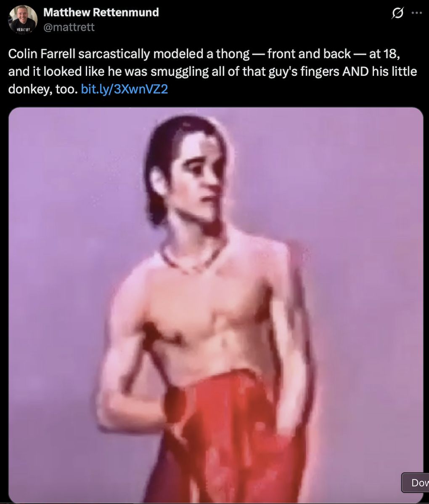Click the partially visible Download button

click(415, 482)
